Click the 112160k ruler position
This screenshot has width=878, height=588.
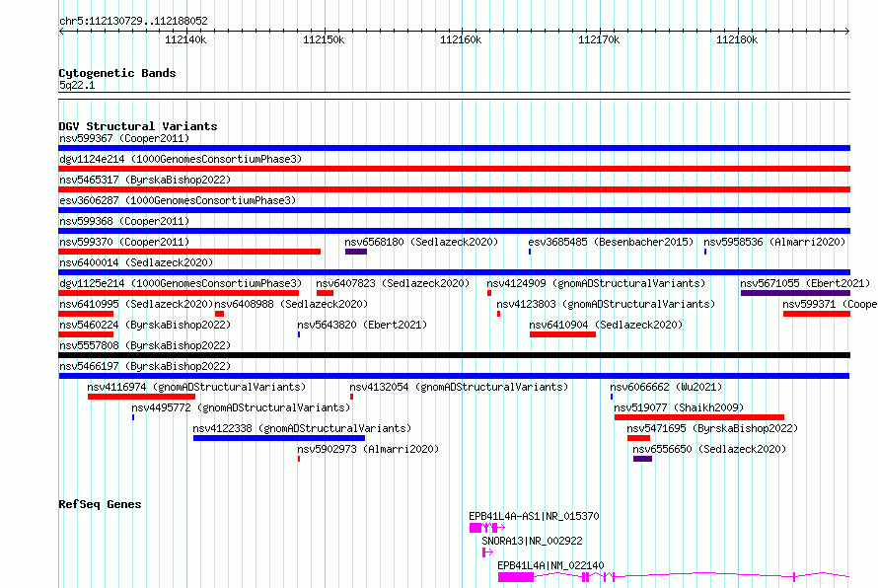[461, 40]
